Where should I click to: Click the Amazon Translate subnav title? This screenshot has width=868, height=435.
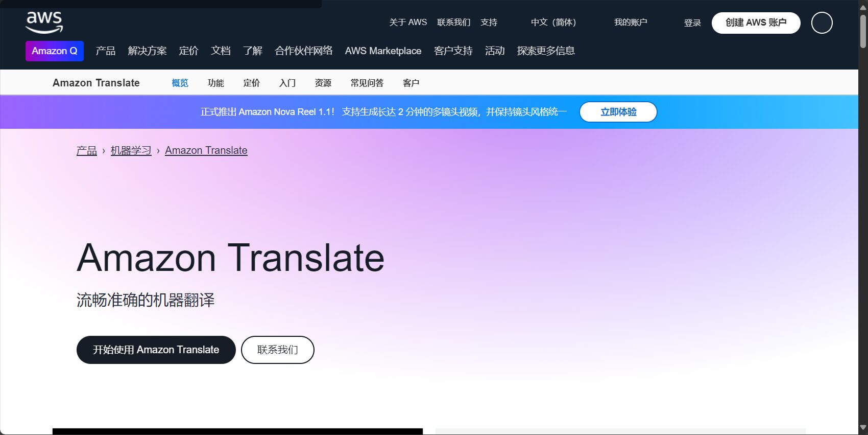click(96, 83)
